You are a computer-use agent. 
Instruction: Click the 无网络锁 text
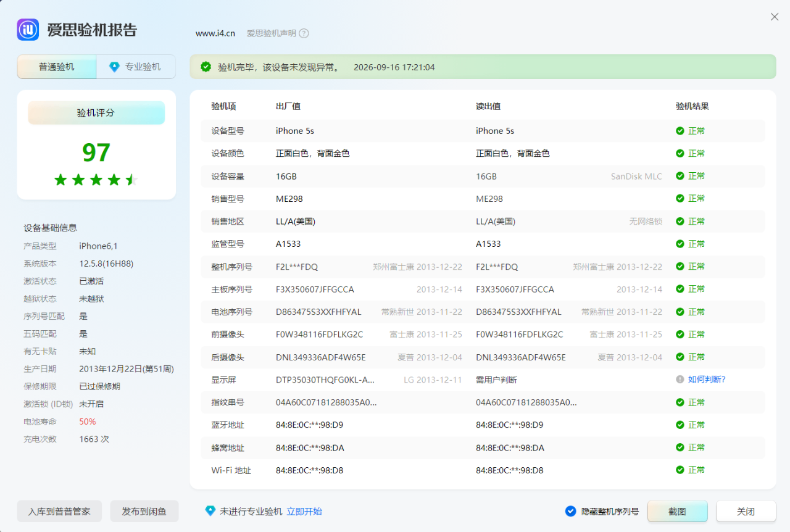(646, 221)
